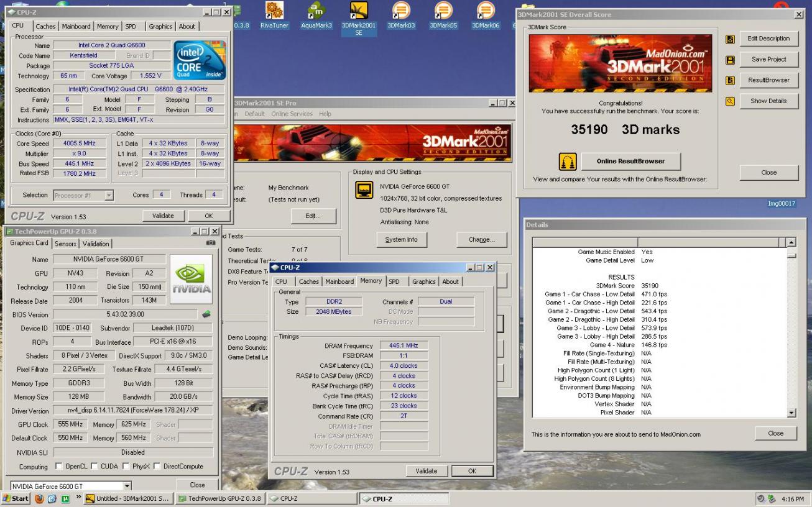Viewport: 812px width, 507px height.
Task: Click the GPU-Z screenshot camera icon
Action: [211, 243]
